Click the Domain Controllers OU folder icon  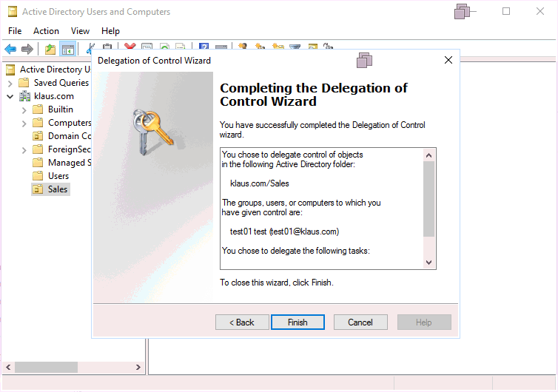pos(38,136)
